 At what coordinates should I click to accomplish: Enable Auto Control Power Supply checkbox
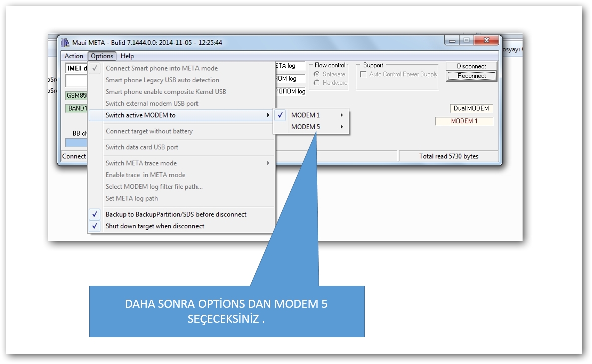click(363, 75)
